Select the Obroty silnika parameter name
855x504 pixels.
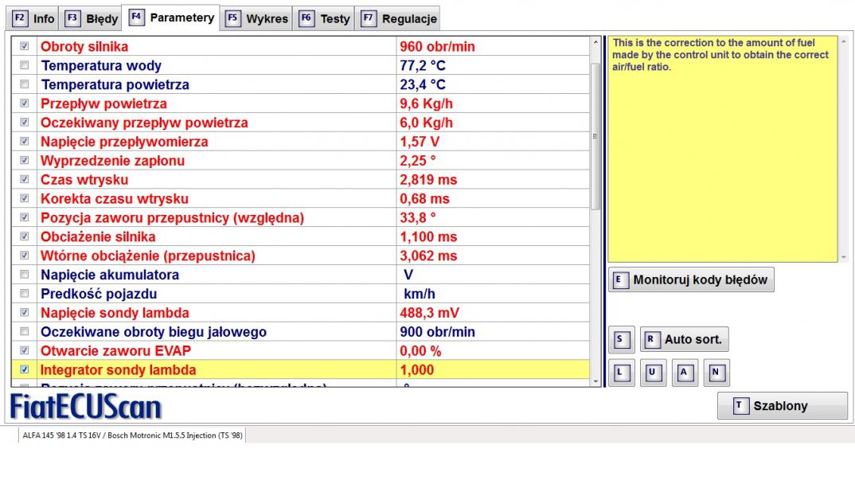84,46
